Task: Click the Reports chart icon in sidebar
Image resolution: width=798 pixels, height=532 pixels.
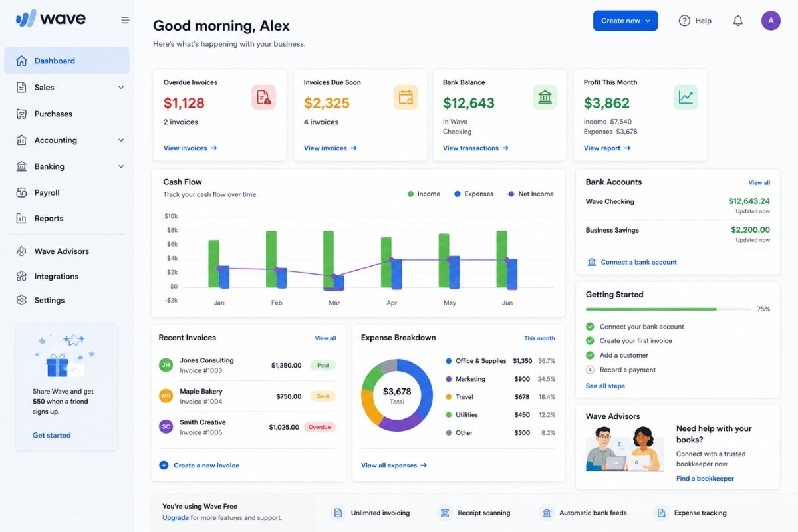Action: [x=21, y=218]
